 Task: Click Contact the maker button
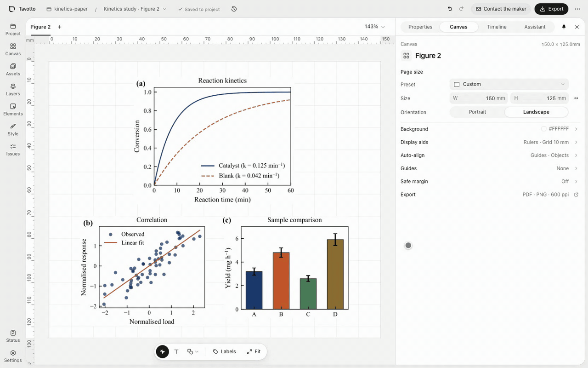501,9
